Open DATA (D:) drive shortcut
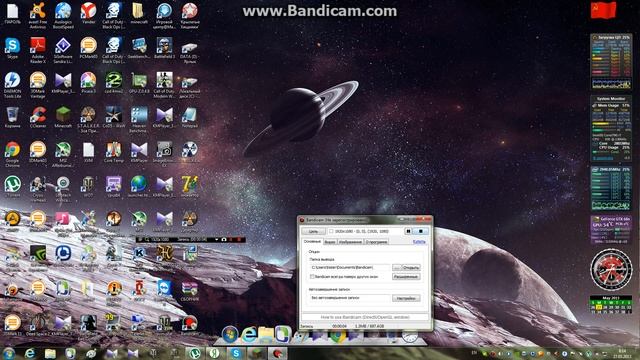This screenshot has height=360, width=640. tap(190, 50)
